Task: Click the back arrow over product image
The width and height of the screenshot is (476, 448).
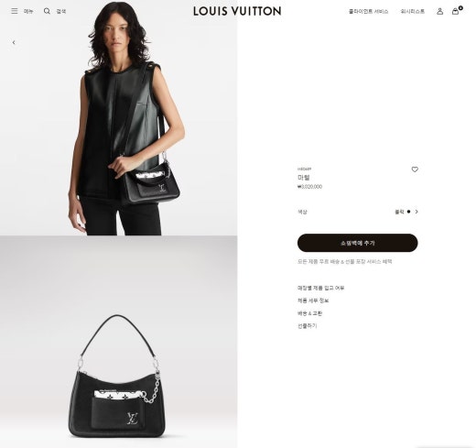Action: (x=14, y=42)
